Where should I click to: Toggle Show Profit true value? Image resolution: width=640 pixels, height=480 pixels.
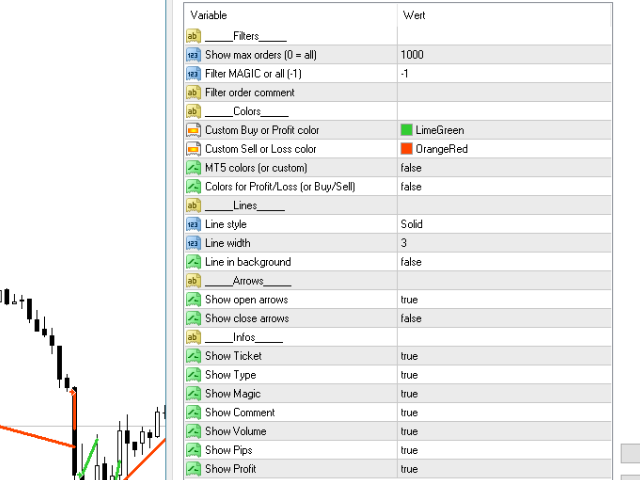504,469
